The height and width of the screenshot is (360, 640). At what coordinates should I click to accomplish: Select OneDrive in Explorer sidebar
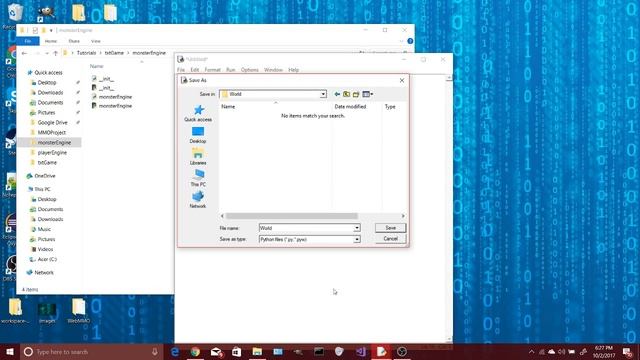(x=44, y=176)
